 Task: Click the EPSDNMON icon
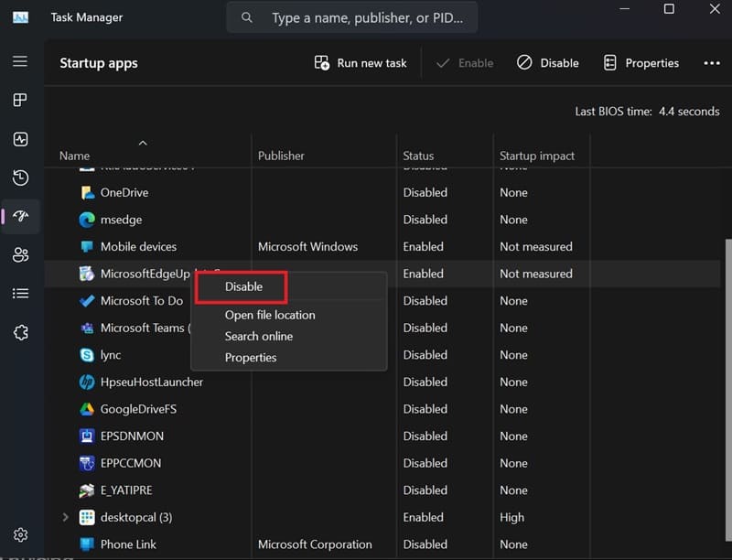pos(87,436)
